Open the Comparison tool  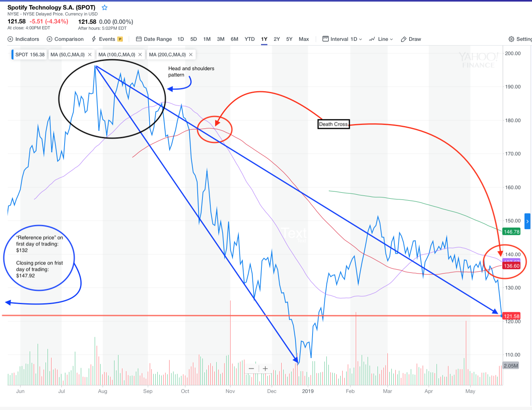pos(65,39)
